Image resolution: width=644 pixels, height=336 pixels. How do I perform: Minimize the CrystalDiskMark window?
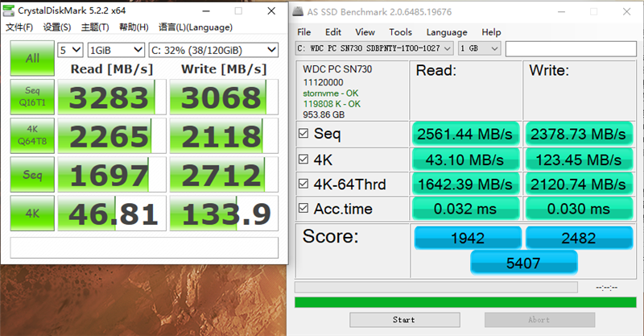207,11
